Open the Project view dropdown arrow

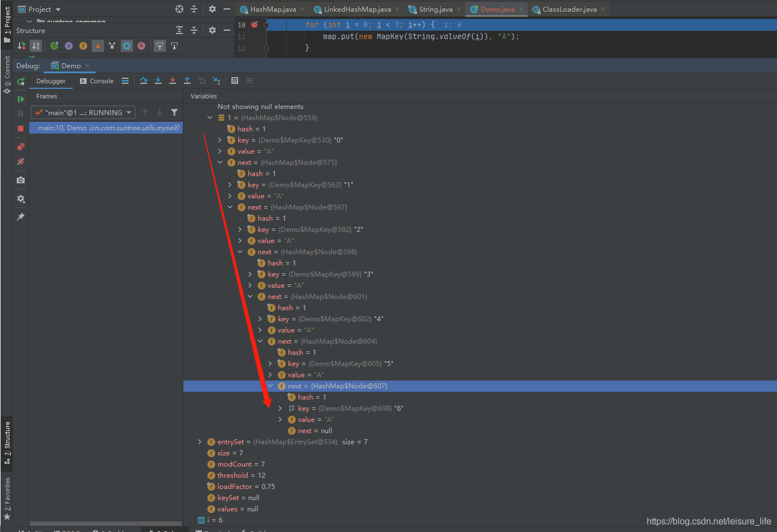pos(58,9)
